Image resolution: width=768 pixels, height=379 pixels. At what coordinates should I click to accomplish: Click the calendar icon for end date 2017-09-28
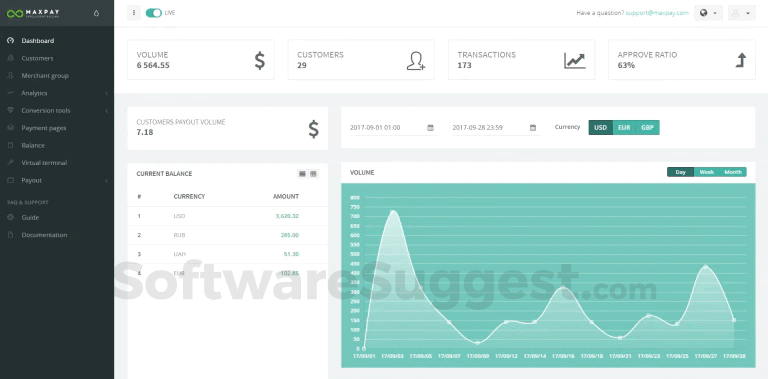pos(533,127)
